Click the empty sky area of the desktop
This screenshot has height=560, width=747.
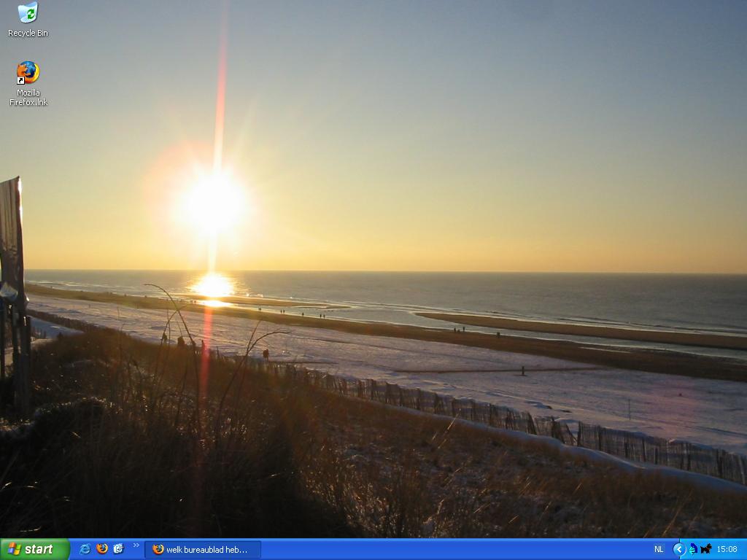tap(474, 109)
